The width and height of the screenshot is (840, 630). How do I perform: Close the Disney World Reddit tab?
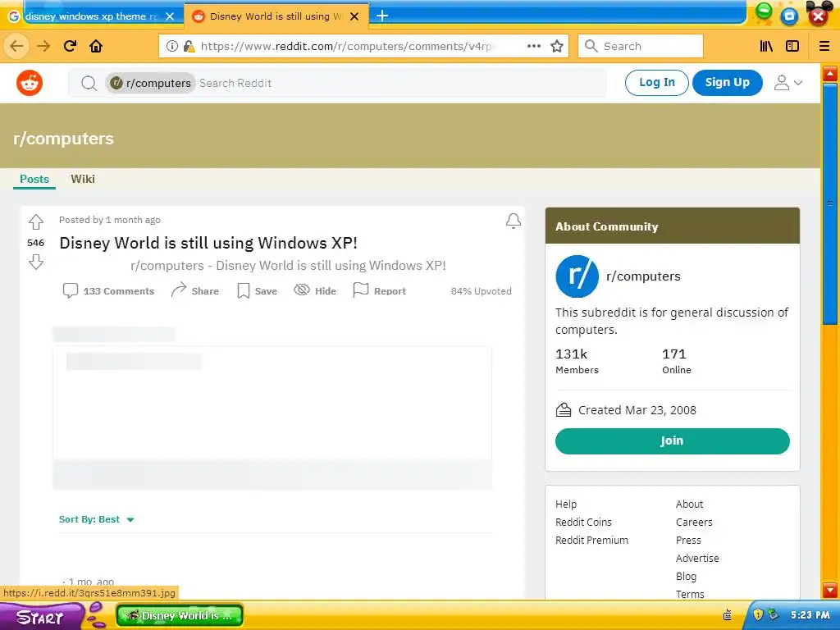(354, 16)
